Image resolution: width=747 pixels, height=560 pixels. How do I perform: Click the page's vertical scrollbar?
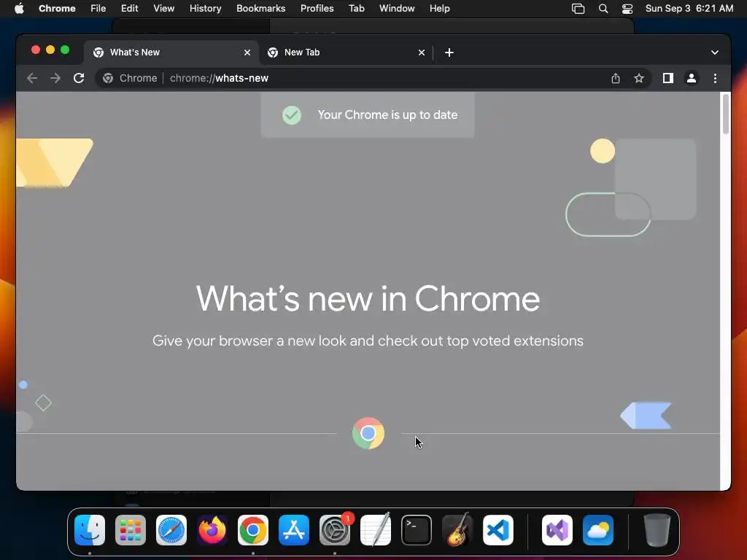click(726, 114)
